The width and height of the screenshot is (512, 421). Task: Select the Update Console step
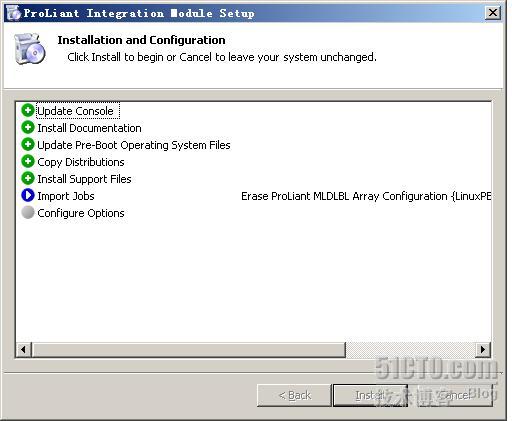(75, 111)
